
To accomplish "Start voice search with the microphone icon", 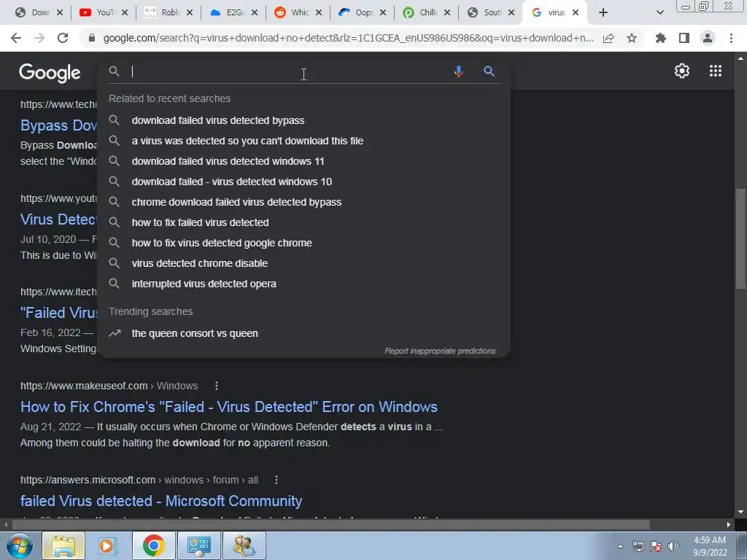I will (458, 71).
